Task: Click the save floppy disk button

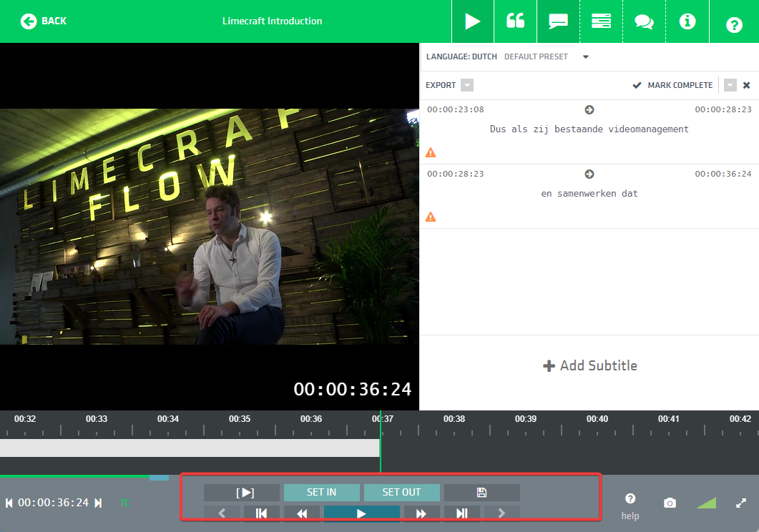Action: (481, 493)
